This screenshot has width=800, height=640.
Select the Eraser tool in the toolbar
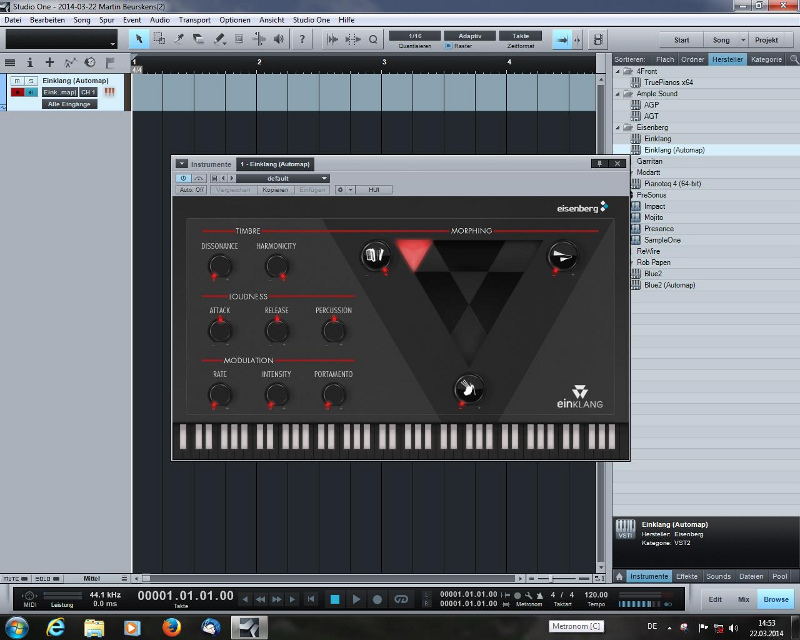(x=198, y=39)
